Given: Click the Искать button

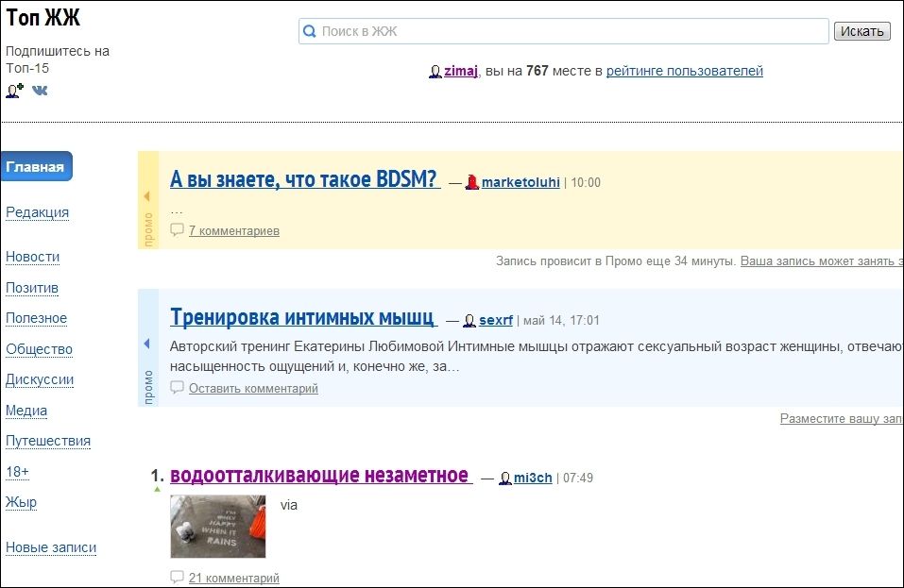Looking at the screenshot, I should (x=861, y=31).
